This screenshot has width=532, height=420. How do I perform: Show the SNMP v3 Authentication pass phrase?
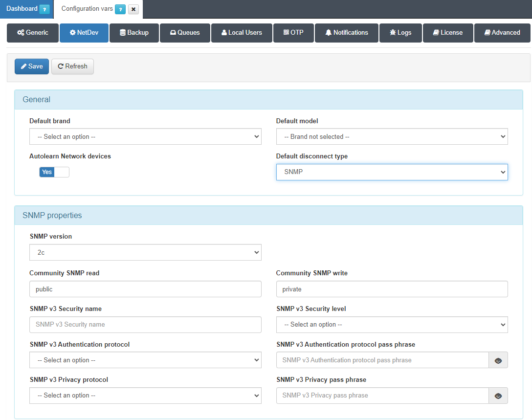pos(498,360)
